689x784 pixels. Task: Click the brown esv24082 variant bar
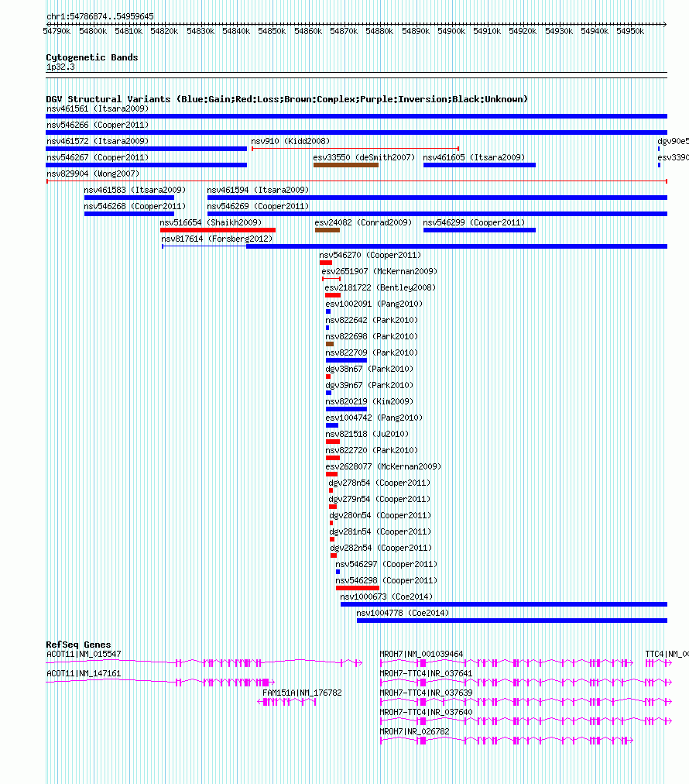point(327,230)
